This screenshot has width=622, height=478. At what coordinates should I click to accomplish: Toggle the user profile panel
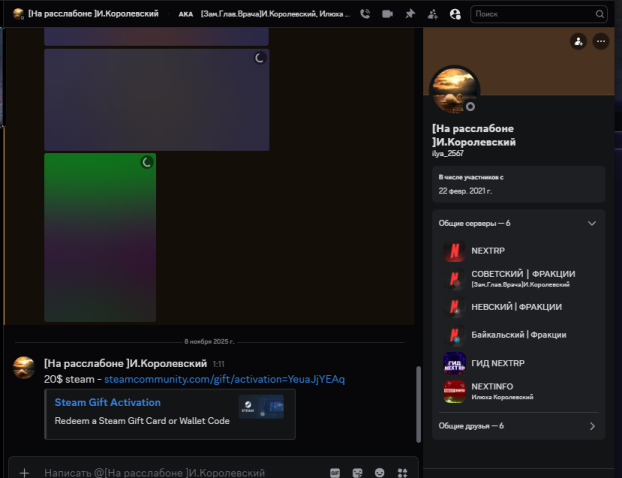pos(455,14)
